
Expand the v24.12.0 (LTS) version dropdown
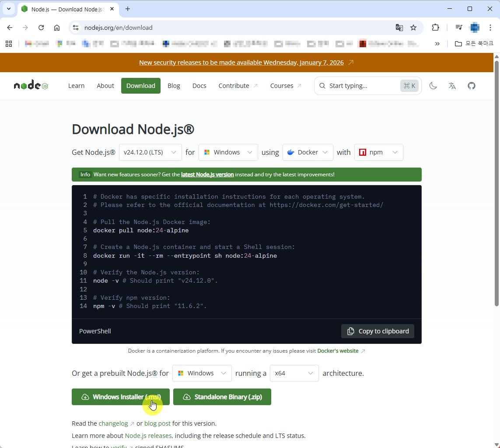[150, 152]
